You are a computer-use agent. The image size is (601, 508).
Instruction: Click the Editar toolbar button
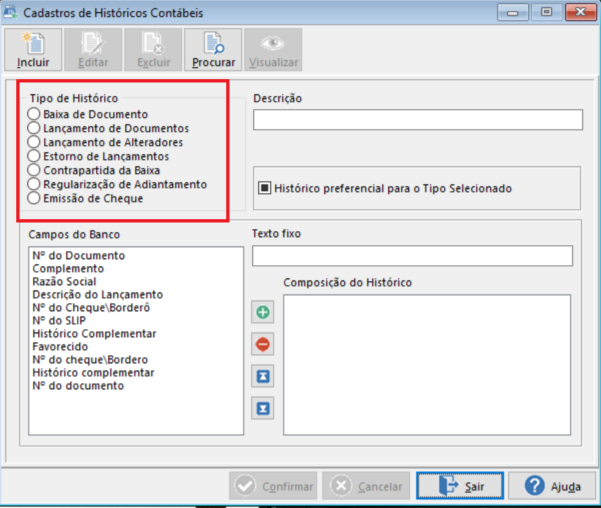click(93, 50)
